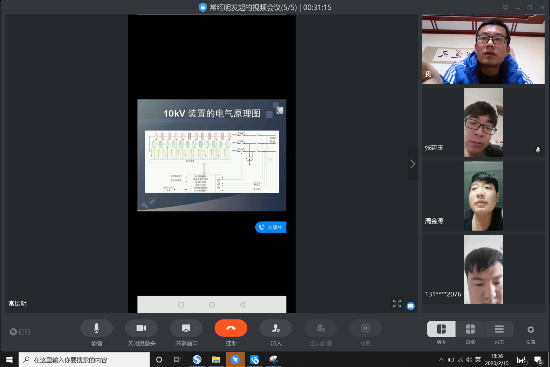The image size is (550, 367).
Task: Switch to speaker sidebar layout view
Action: click(441, 329)
